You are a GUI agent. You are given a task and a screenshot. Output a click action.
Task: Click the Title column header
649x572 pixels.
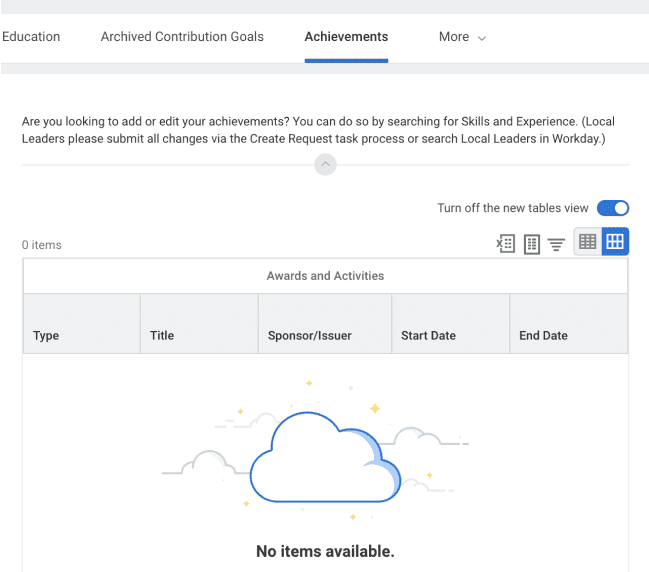tap(162, 336)
